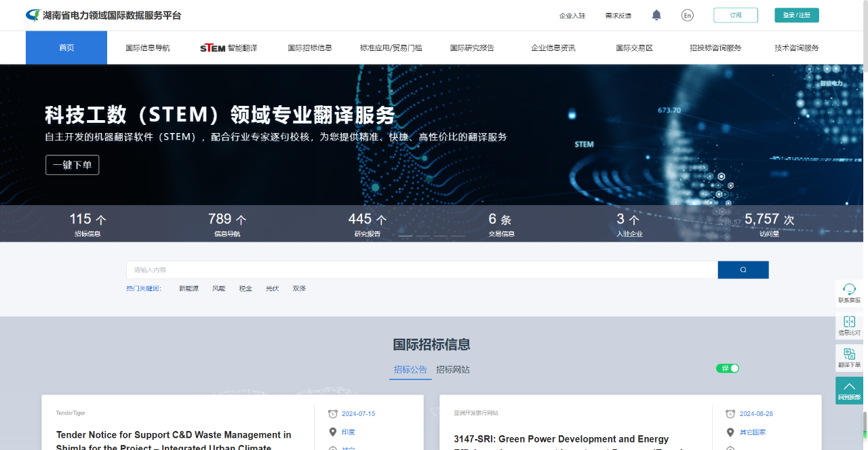Click the 一键下单 banner button
Image resolution: width=868 pixels, height=450 pixels.
72,165
